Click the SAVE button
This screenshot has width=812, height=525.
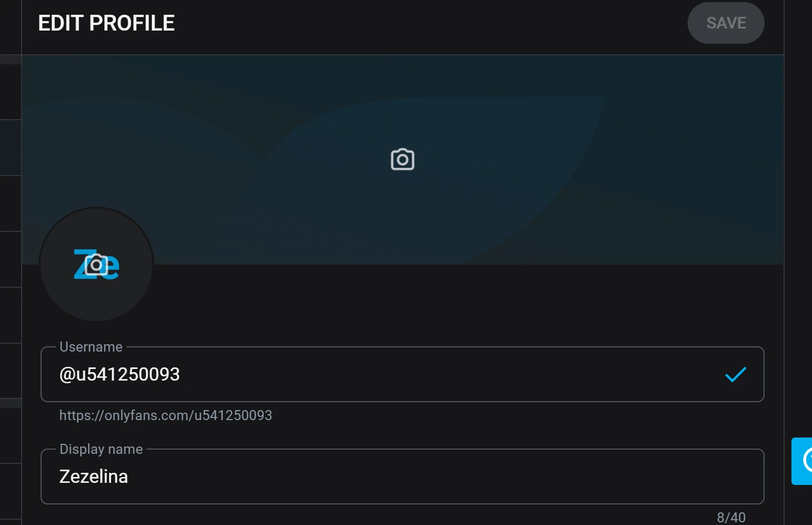(x=726, y=23)
